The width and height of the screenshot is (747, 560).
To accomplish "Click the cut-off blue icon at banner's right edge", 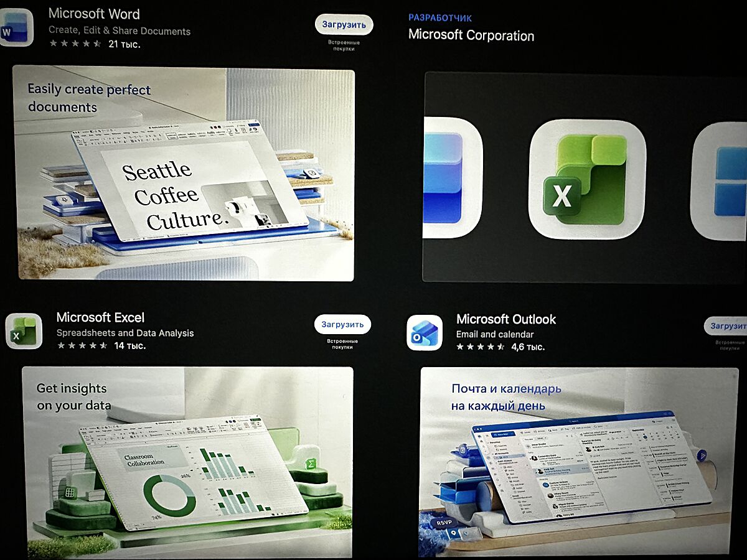I will coord(722,180).
